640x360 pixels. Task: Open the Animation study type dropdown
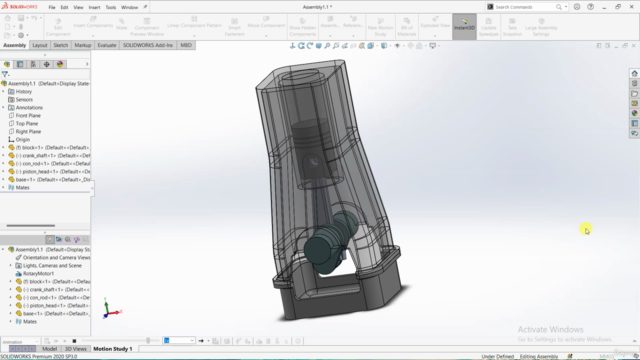tap(20, 341)
